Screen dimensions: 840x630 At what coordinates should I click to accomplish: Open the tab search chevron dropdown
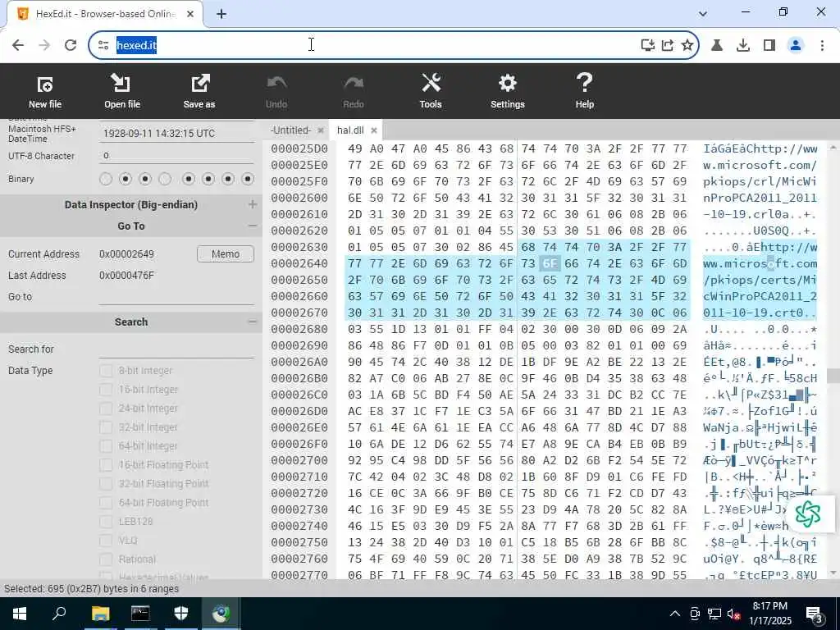[703, 14]
